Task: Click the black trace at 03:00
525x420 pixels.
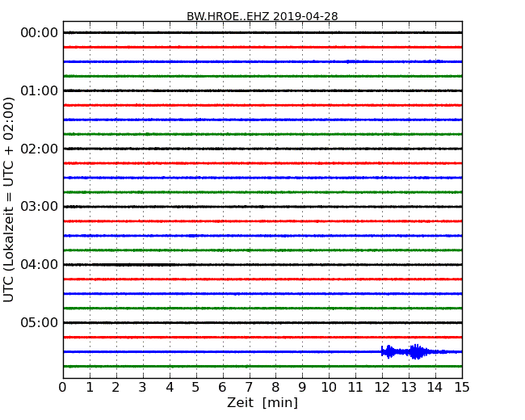Action: click(262, 207)
